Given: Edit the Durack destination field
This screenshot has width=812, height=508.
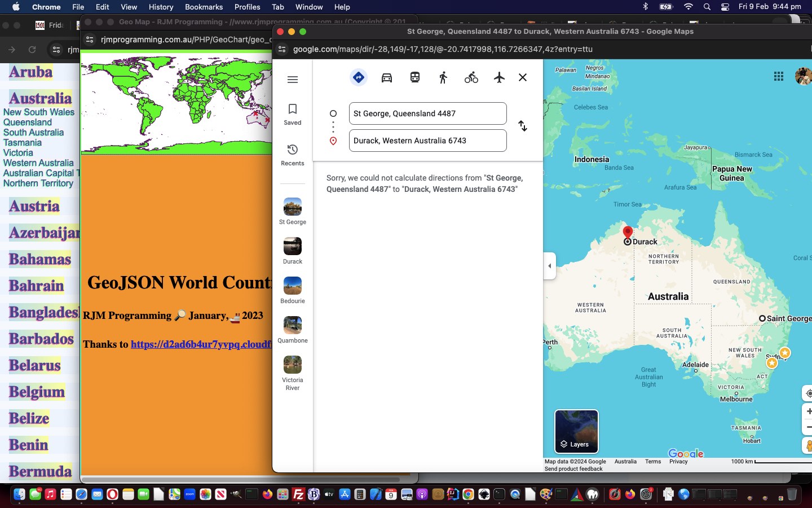Looking at the screenshot, I should pos(428,141).
